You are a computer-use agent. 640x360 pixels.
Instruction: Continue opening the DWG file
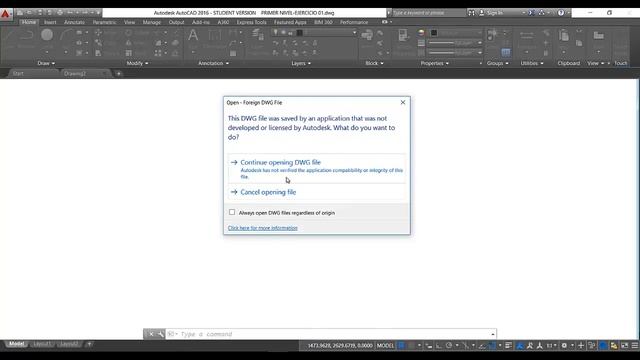tap(317, 169)
